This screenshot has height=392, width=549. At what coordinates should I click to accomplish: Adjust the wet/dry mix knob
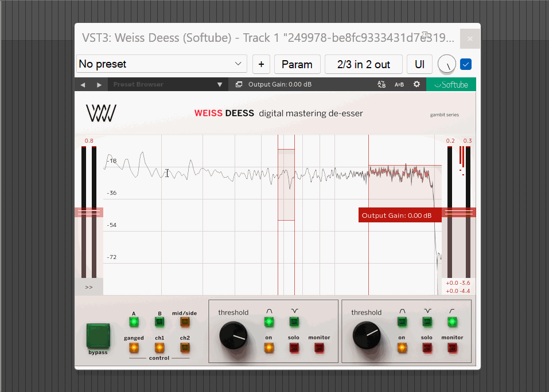(x=447, y=64)
